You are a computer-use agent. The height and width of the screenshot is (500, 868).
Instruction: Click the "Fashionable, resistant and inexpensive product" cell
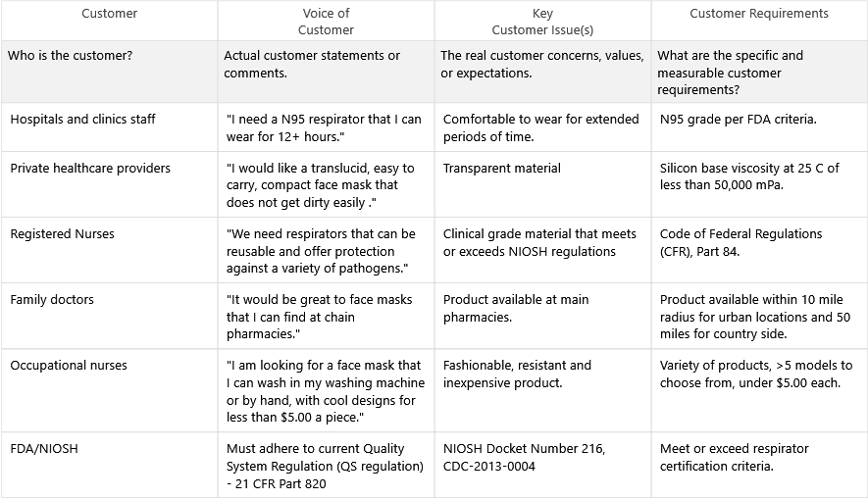pos(517,374)
